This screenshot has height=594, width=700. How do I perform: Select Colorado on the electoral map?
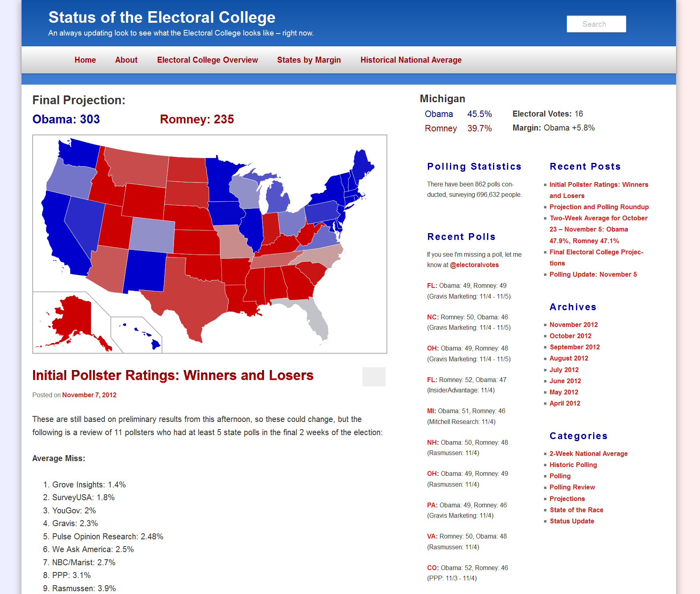152,235
